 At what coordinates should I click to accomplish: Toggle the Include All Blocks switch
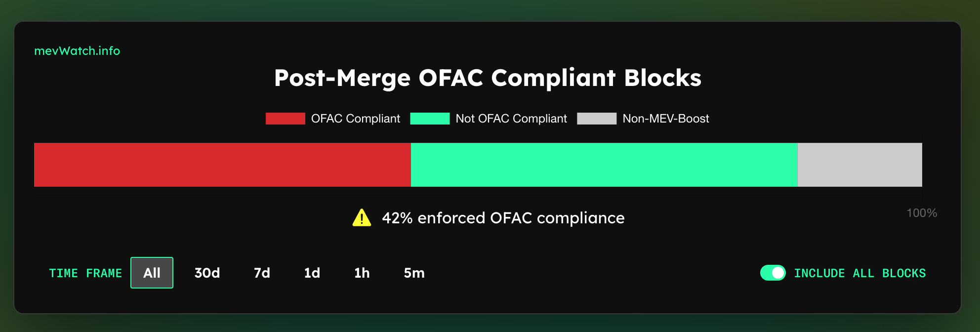pos(773,273)
